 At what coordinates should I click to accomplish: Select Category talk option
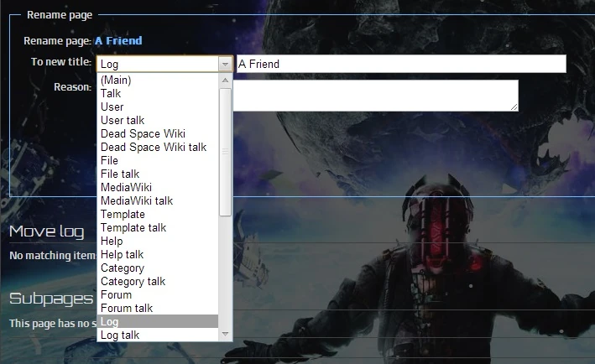tap(158, 281)
